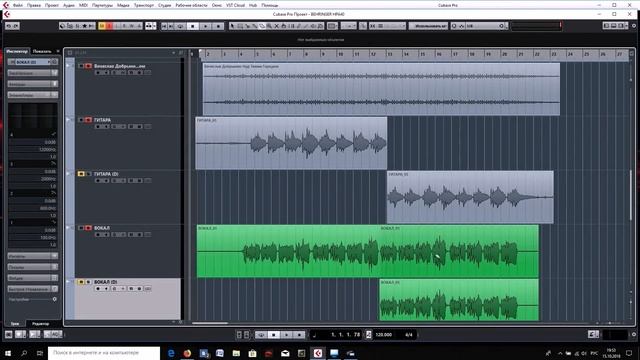Expand the Эквалайзеры inspector section
This screenshot has height=360, width=640.
(33, 95)
